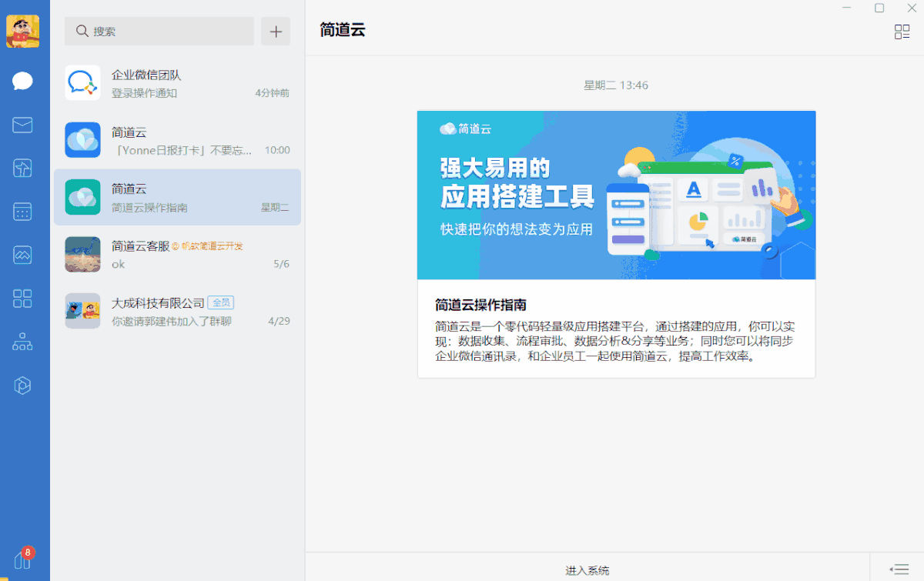Close the window

(x=911, y=8)
